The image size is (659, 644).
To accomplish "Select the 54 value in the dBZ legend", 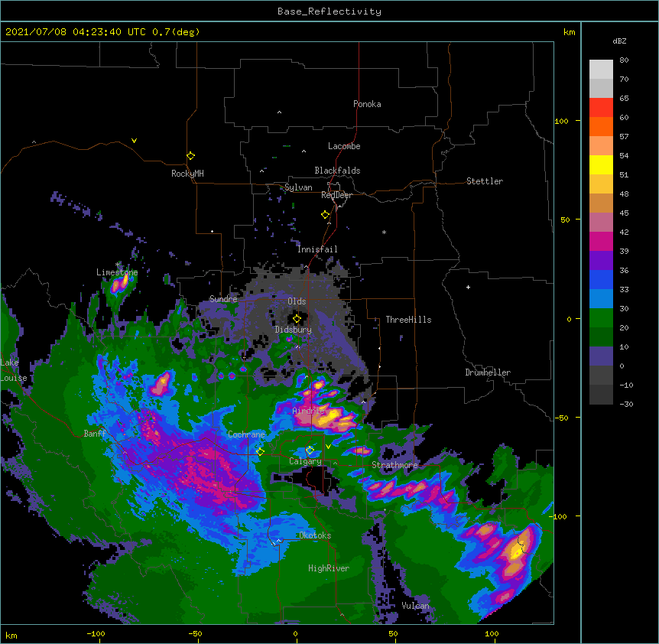I will click(624, 155).
